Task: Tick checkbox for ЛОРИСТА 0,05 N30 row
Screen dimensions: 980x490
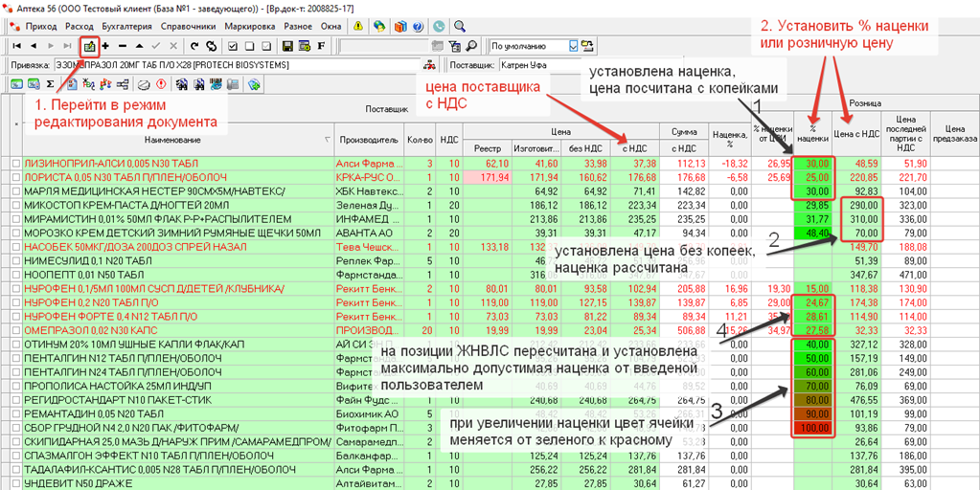Action: tap(15, 177)
